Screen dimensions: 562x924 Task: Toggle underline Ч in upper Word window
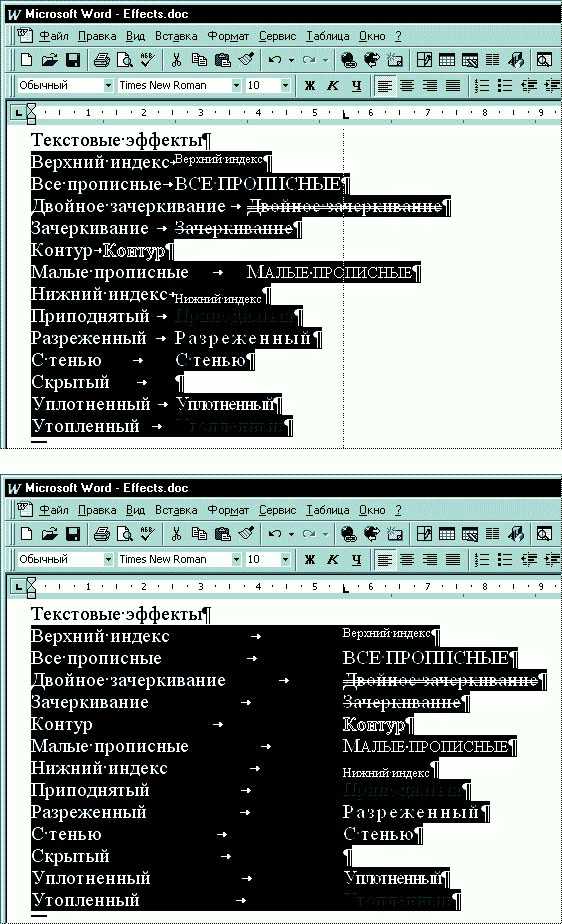pyautogui.click(x=356, y=85)
